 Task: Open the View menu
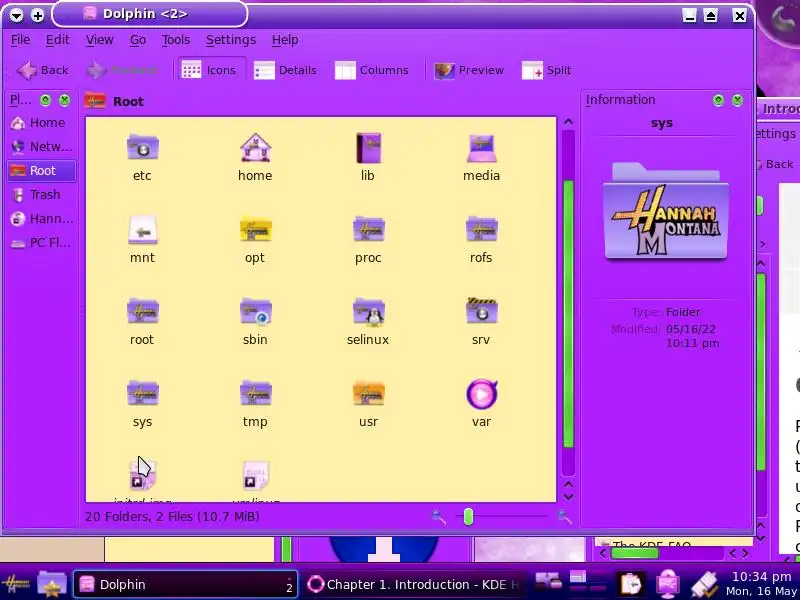[99, 40]
